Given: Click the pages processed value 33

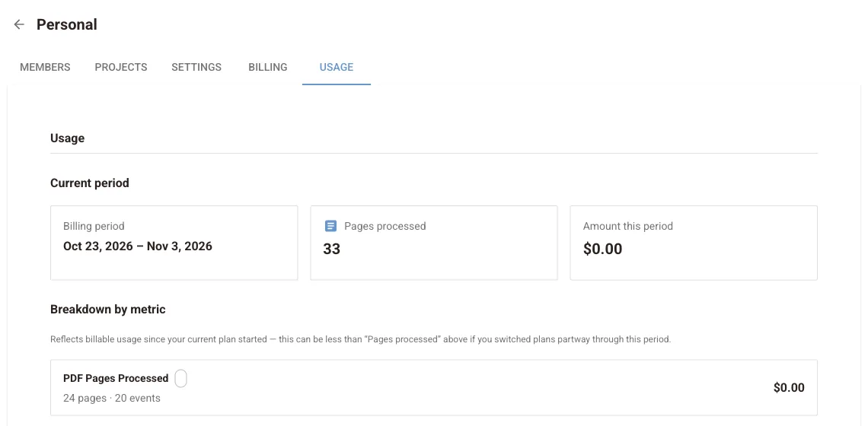Looking at the screenshot, I should pyautogui.click(x=331, y=249).
